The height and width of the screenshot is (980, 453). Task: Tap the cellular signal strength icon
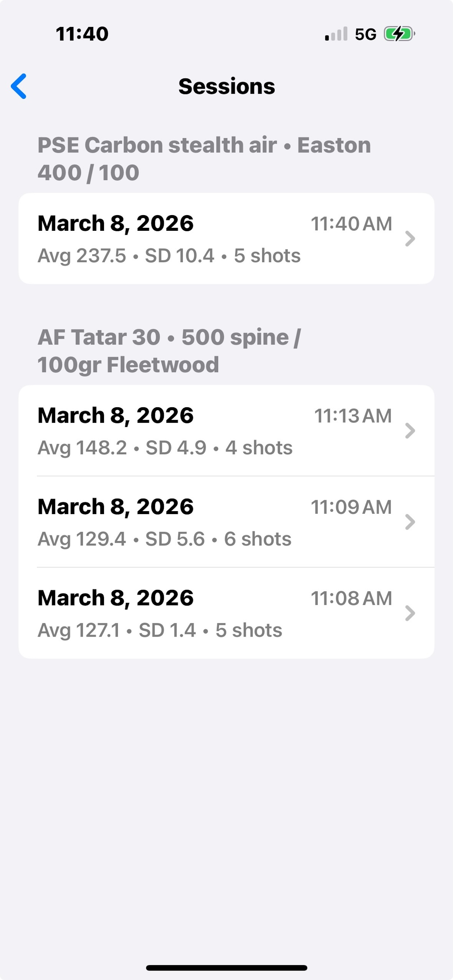tap(336, 34)
